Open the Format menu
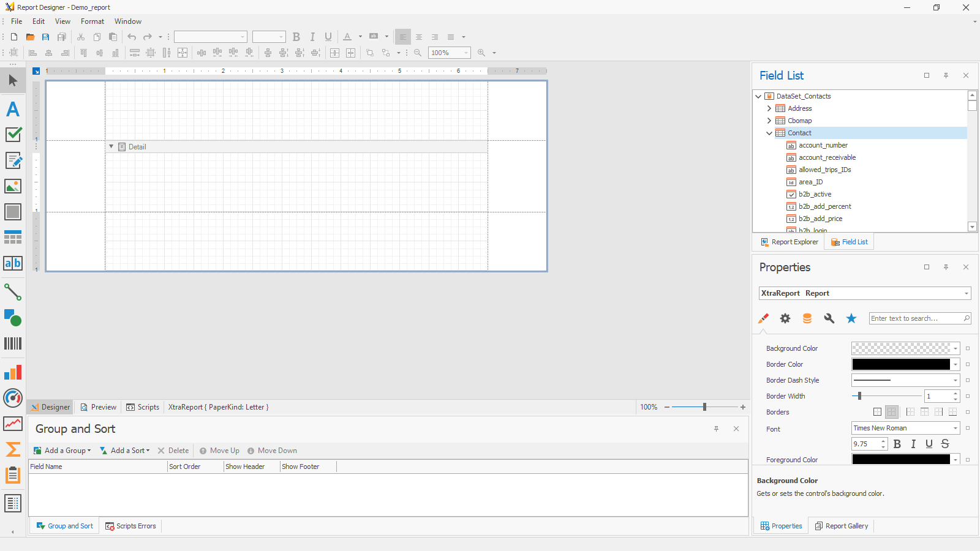The width and height of the screenshot is (980, 551). [x=92, y=21]
